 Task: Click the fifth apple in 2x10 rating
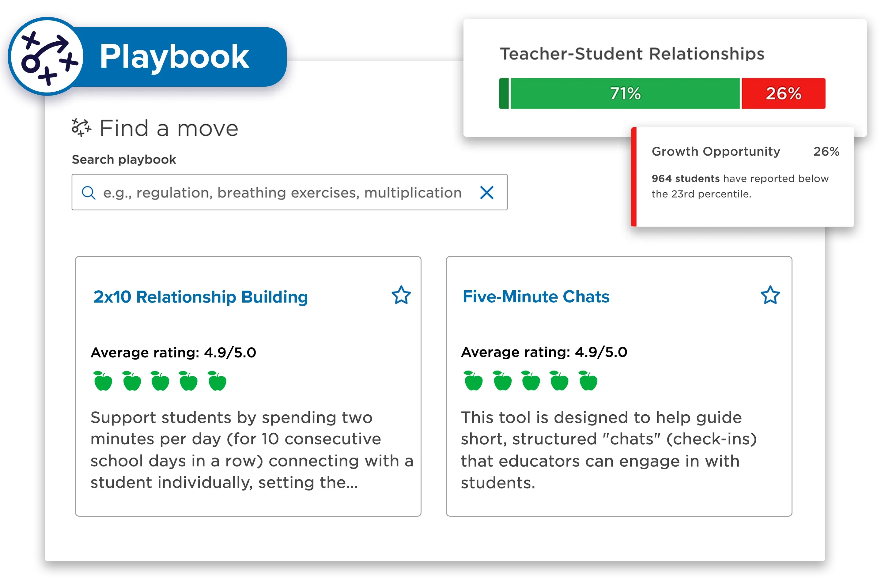click(217, 381)
